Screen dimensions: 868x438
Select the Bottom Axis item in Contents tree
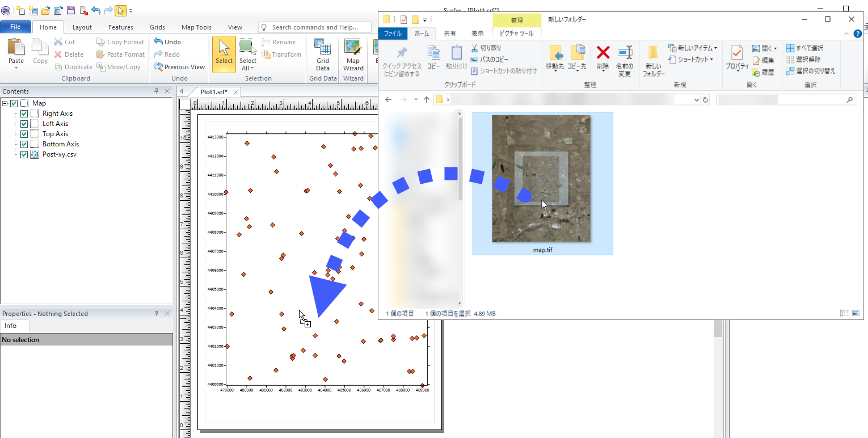(x=61, y=144)
